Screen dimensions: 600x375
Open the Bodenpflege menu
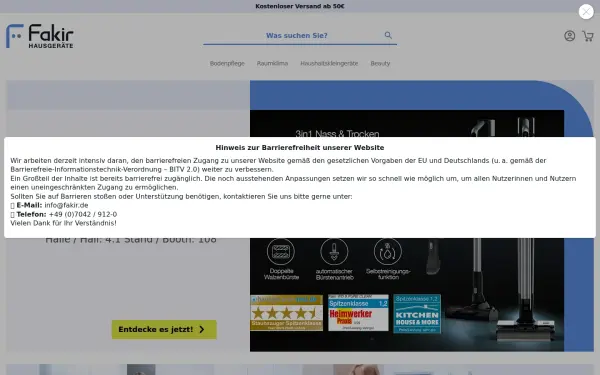[227, 64]
